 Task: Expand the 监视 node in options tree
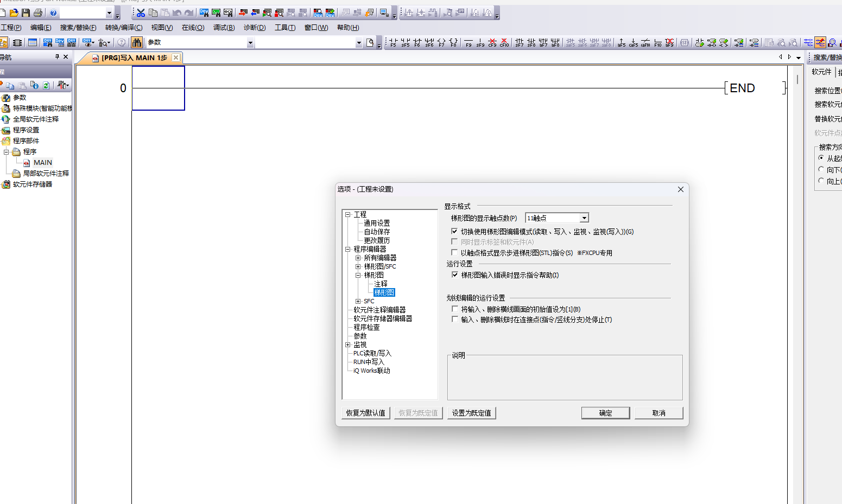(348, 344)
